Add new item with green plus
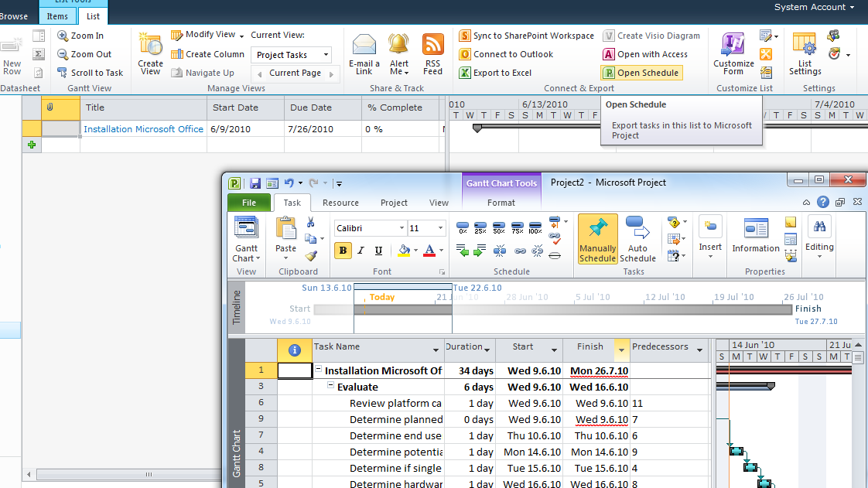The height and width of the screenshot is (488, 868). [32, 145]
